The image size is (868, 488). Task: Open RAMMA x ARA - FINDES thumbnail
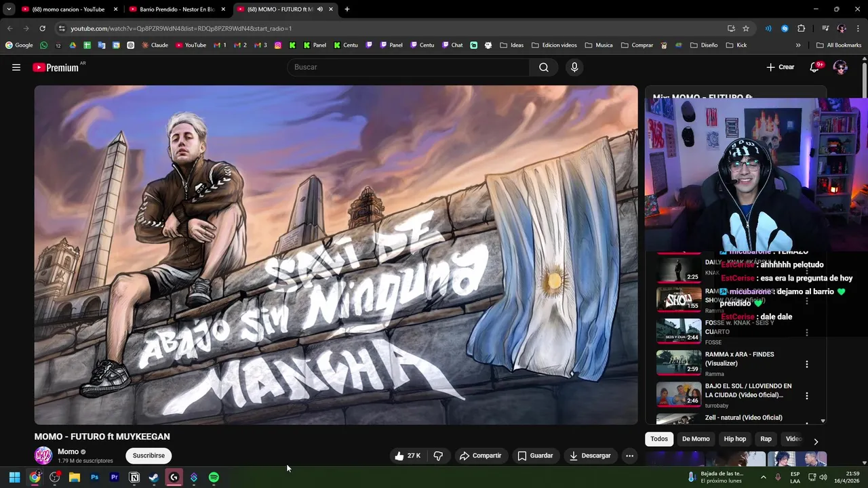tap(679, 362)
